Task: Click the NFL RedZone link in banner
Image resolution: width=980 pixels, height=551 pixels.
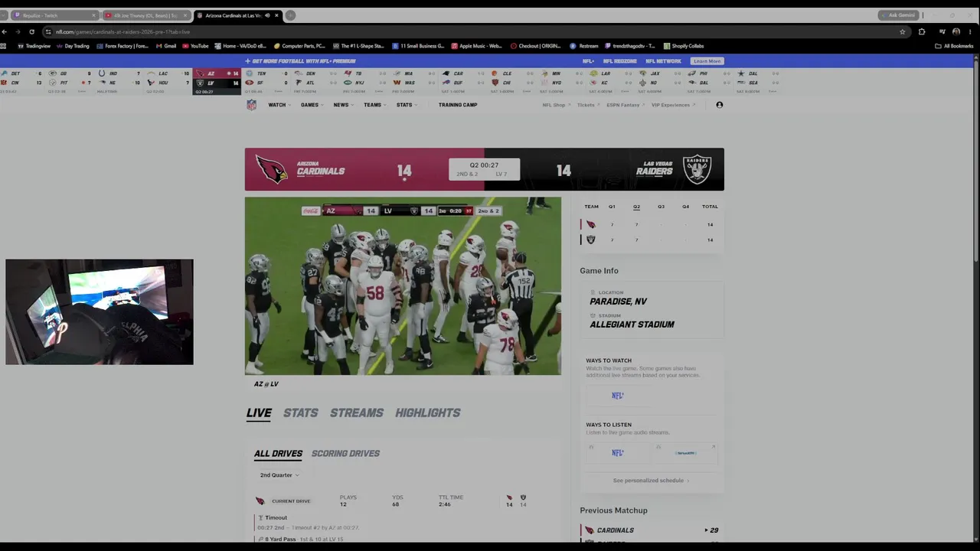Action: coord(620,61)
